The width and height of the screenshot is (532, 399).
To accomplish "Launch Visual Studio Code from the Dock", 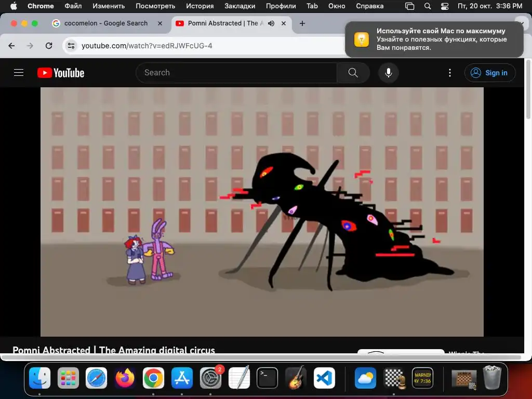I will [x=324, y=378].
